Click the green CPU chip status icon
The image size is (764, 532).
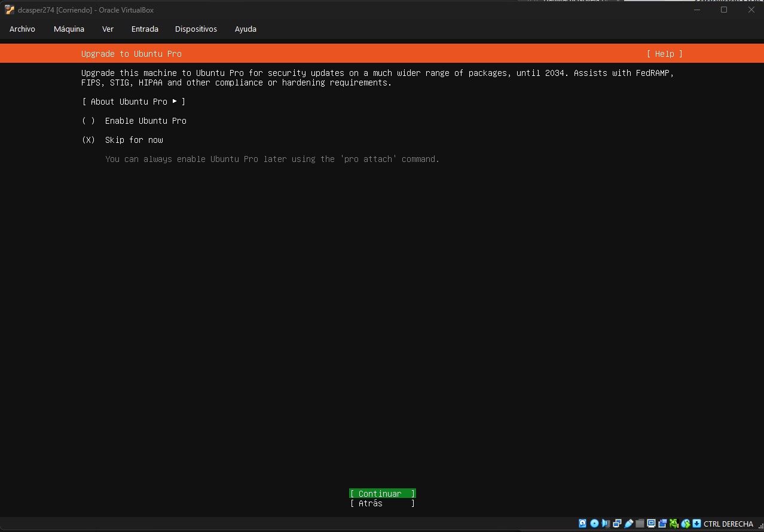click(x=674, y=524)
